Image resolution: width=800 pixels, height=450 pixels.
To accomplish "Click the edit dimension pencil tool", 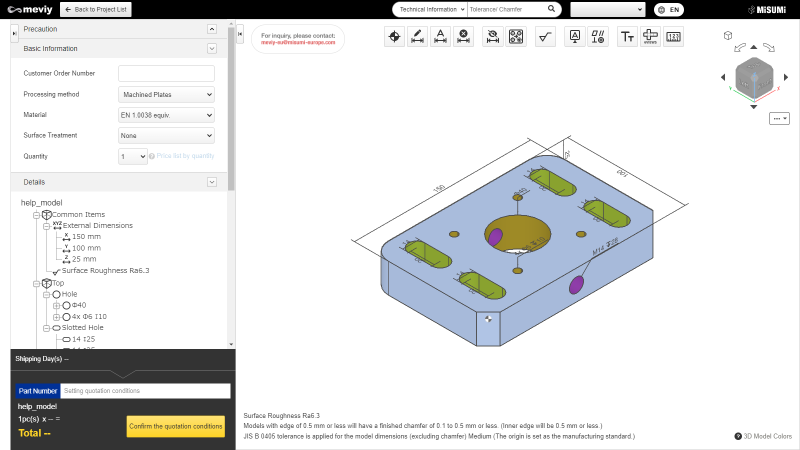I will [x=417, y=37].
